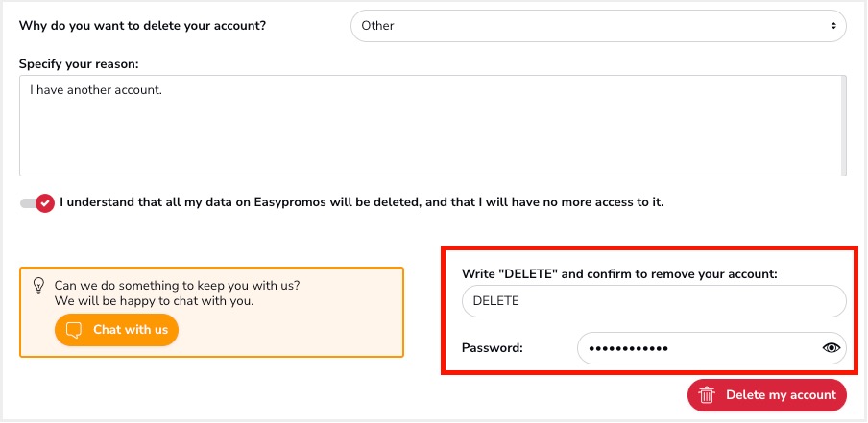
Task: Click the speech bubble icon in chat button
Action: [x=74, y=330]
